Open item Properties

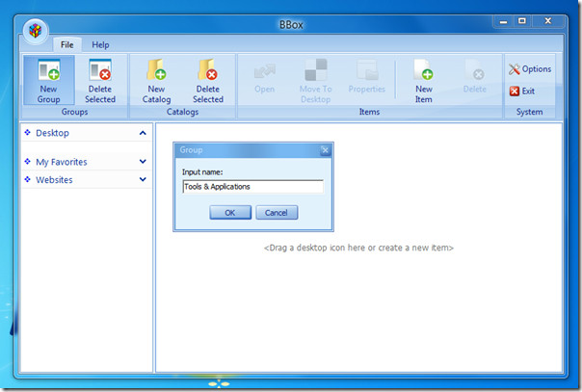(x=367, y=78)
